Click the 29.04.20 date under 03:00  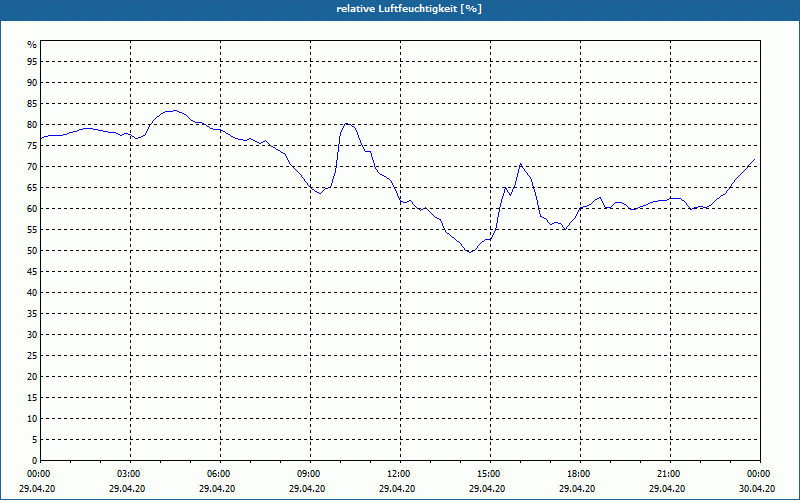tap(127, 489)
